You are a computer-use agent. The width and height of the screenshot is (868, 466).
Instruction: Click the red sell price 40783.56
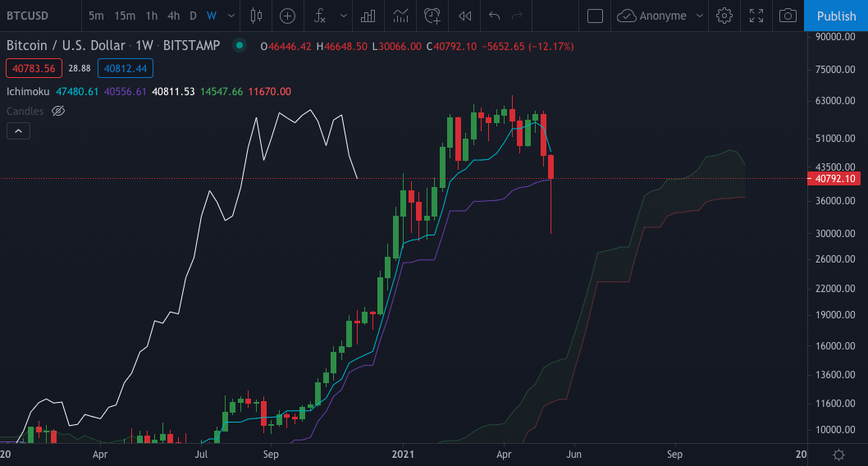tap(34, 69)
